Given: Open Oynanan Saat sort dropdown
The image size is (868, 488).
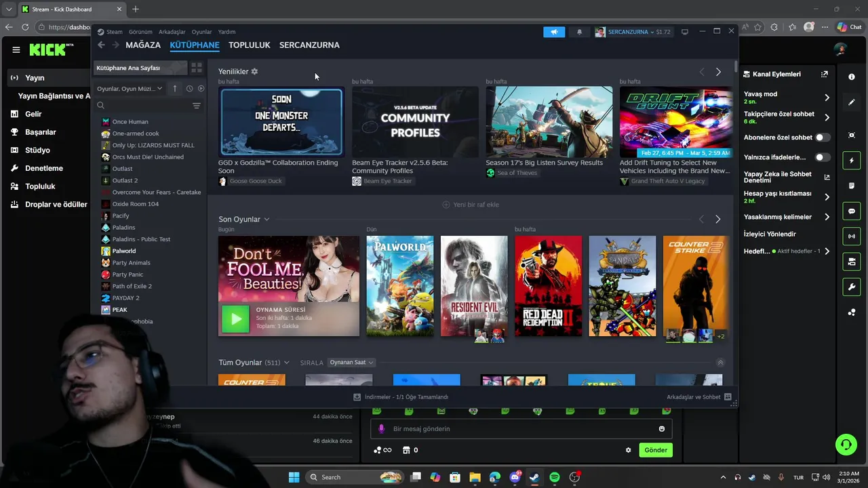Looking at the screenshot, I should coord(351,363).
